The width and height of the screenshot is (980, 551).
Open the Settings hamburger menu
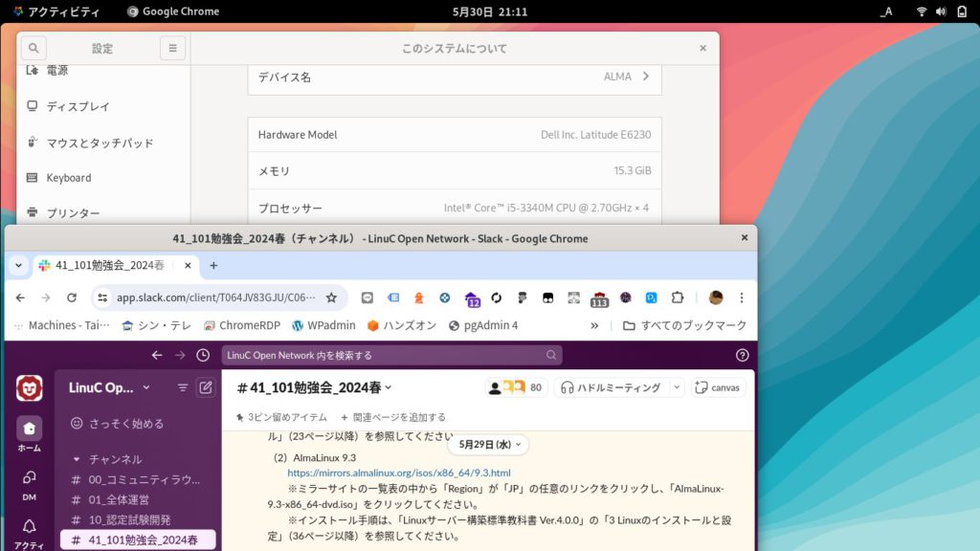pos(172,48)
